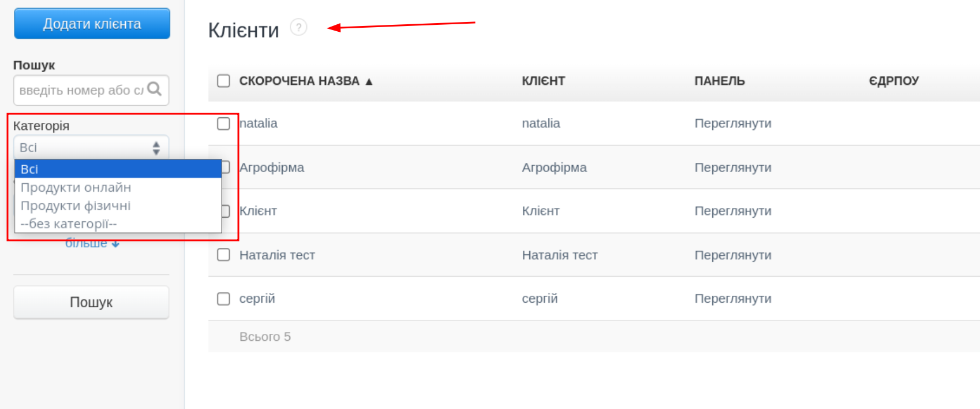Viewport: 980px width, 409px height.
Task: Expand more filters via більше link
Action: point(92,244)
